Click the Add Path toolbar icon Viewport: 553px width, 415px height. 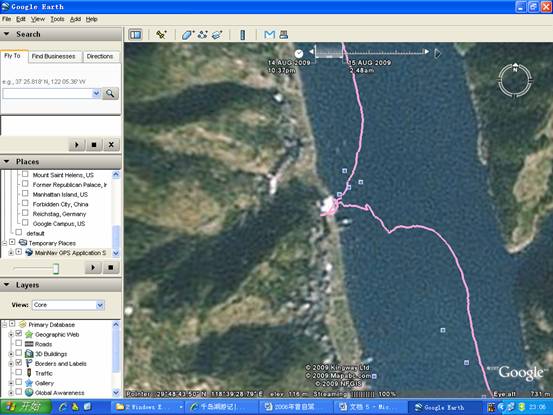pos(202,35)
